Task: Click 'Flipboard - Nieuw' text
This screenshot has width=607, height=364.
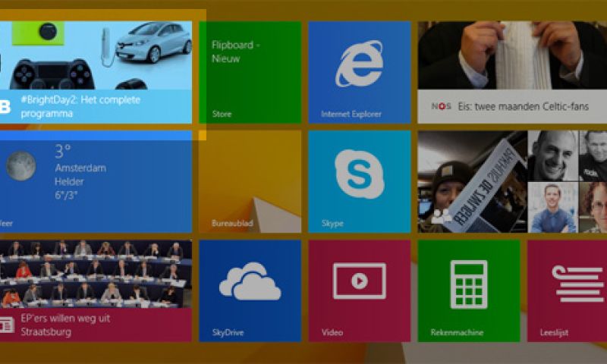Action: (235, 52)
